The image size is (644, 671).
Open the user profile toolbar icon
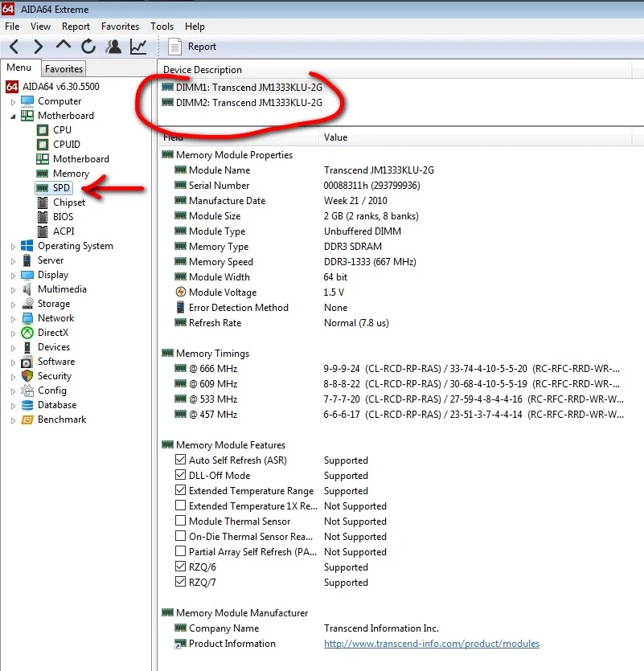[x=113, y=47]
